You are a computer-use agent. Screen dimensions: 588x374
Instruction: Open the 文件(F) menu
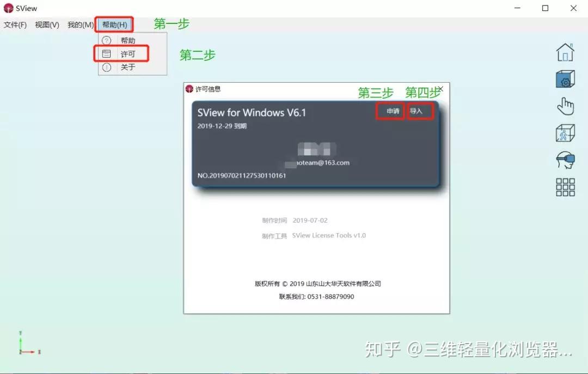point(15,24)
